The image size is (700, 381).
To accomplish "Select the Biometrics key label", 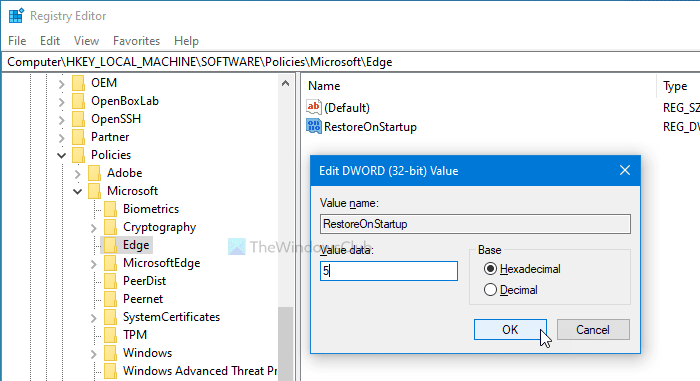I will point(151,209).
